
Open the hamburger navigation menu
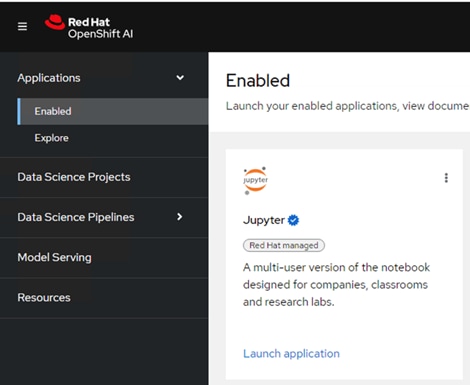pyautogui.click(x=22, y=26)
